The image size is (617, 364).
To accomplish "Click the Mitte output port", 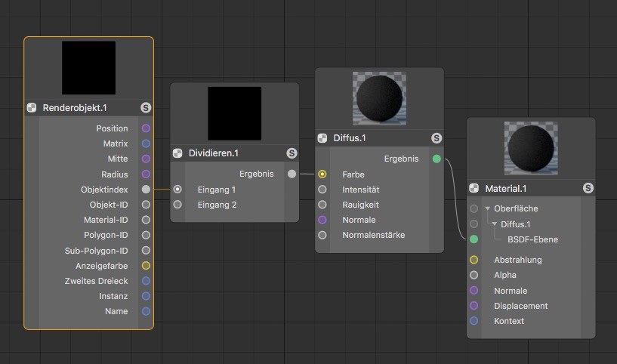I will click(x=146, y=159).
